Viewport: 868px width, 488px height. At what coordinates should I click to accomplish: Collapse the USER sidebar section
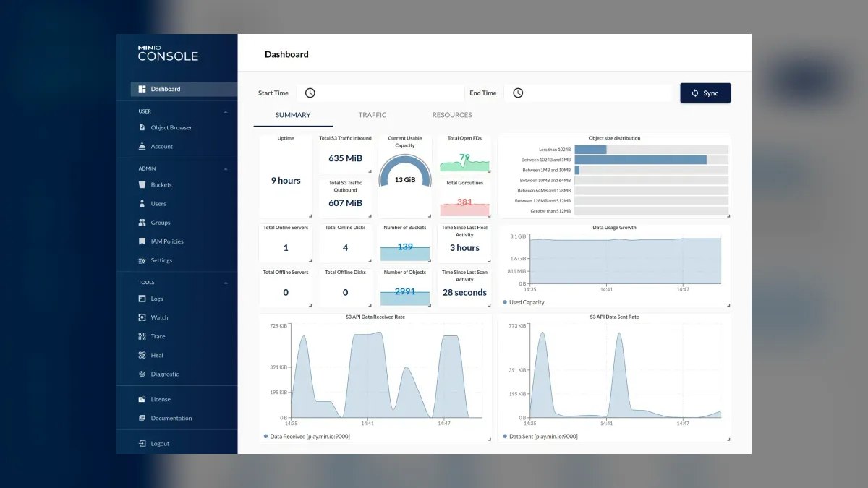[226, 111]
